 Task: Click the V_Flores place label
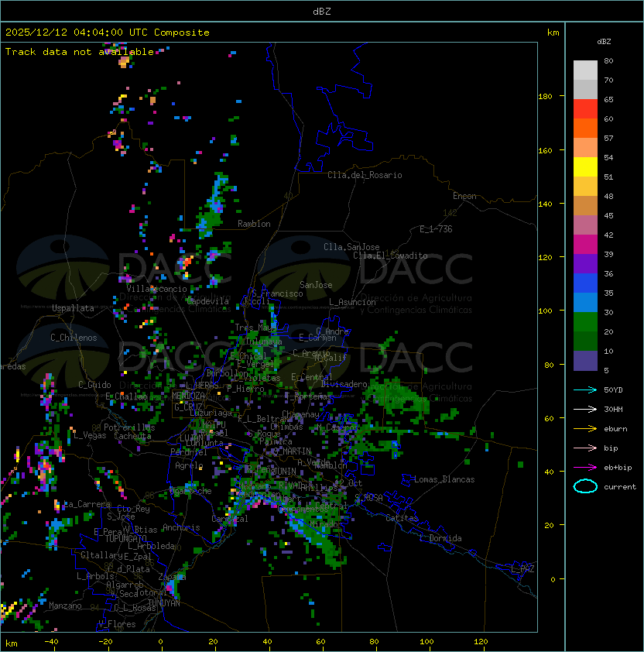point(117,624)
